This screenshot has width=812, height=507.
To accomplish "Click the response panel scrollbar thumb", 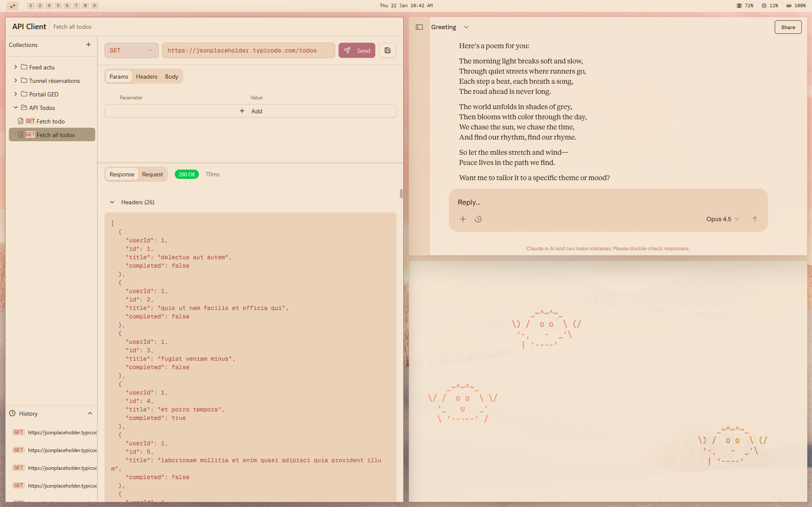I will (x=401, y=194).
